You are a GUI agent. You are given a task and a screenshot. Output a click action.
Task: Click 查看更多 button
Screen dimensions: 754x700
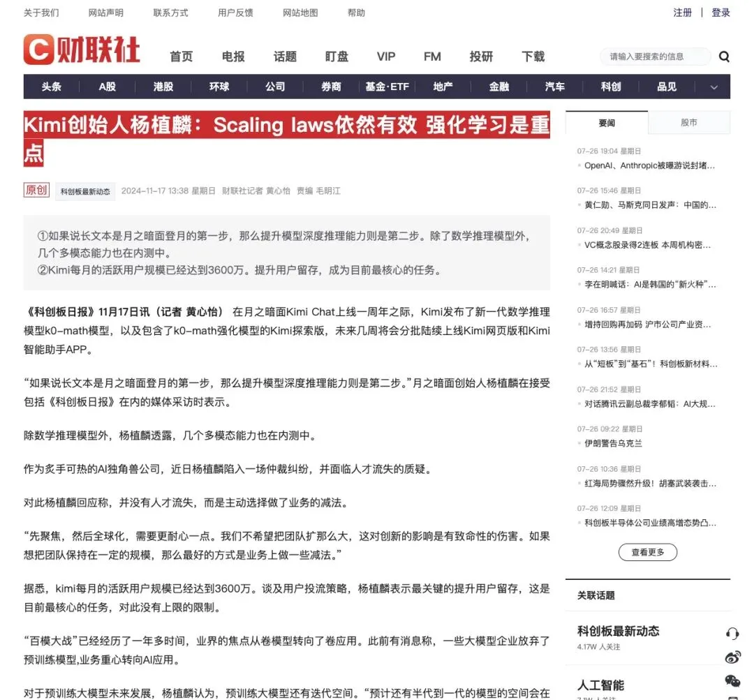pos(648,552)
